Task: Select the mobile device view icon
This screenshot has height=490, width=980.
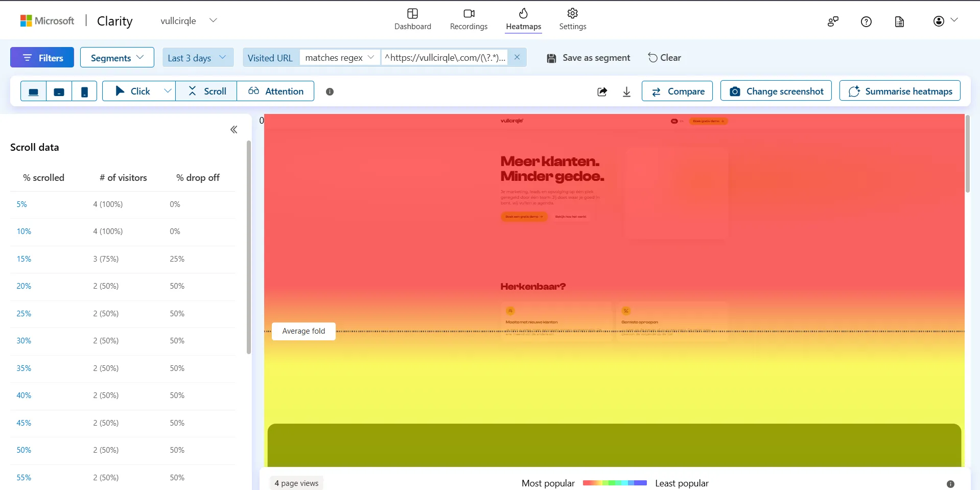Action: pyautogui.click(x=84, y=91)
